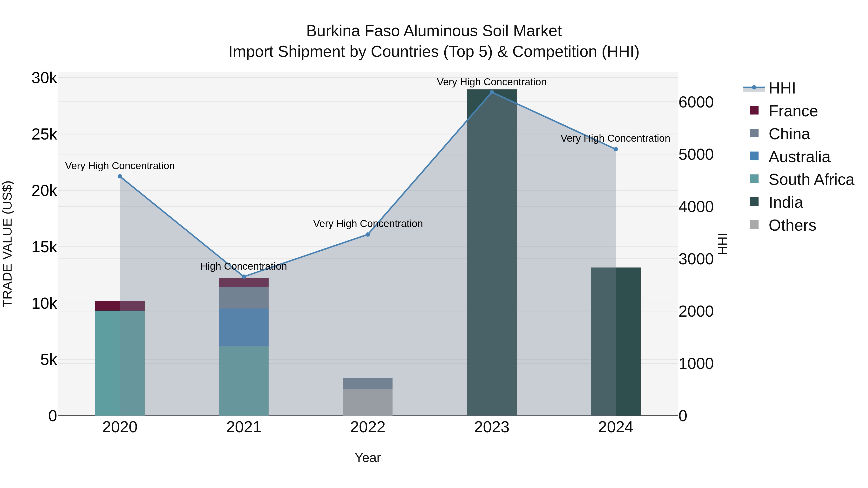Viewport: 868px width, 488px height.
Task: Click the 3000 right axis tick
Action: (696, 259)
